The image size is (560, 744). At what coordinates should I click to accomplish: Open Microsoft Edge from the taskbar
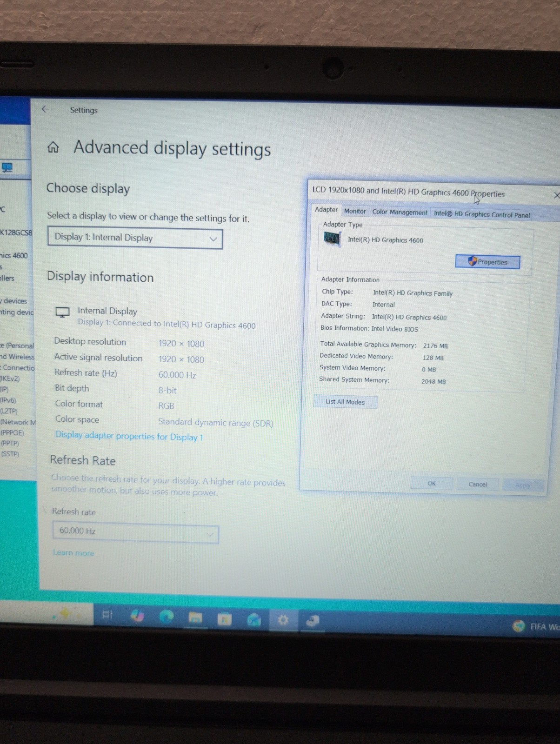167,617
